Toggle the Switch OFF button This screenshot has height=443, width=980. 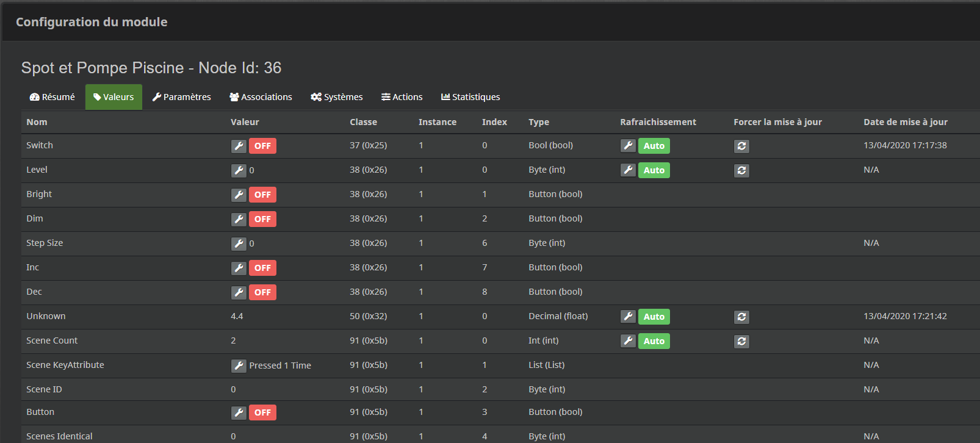coord(262,146)
